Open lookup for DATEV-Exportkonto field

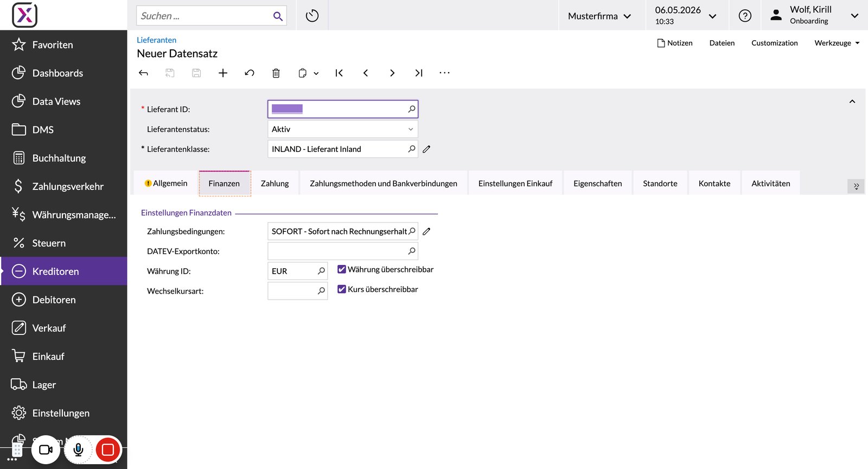(x=412, y=251)
